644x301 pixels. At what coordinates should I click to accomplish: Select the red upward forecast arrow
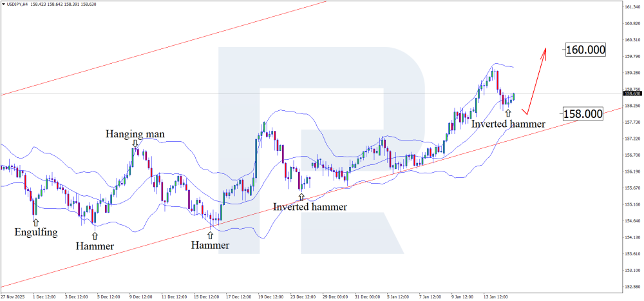click(535, 81)
